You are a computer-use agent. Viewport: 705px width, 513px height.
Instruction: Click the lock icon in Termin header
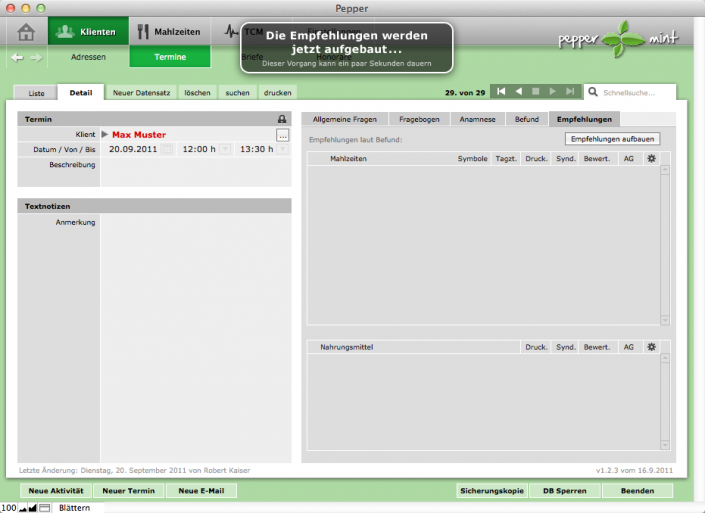tap(282, 119)
